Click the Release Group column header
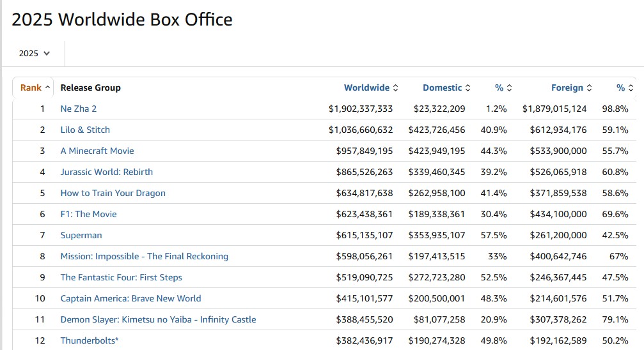This screenshot has width=644, height=350. (90, 88)
